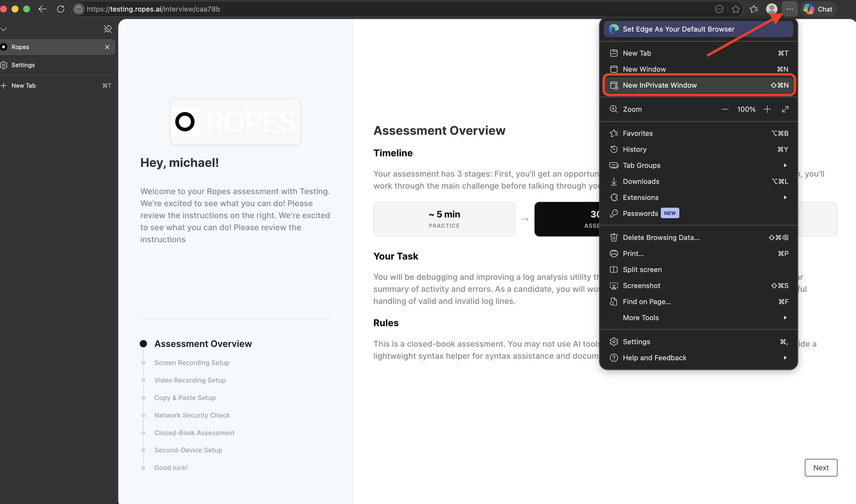
Task: Select Copy & Paste Setup step
Action: pos(185,398)
